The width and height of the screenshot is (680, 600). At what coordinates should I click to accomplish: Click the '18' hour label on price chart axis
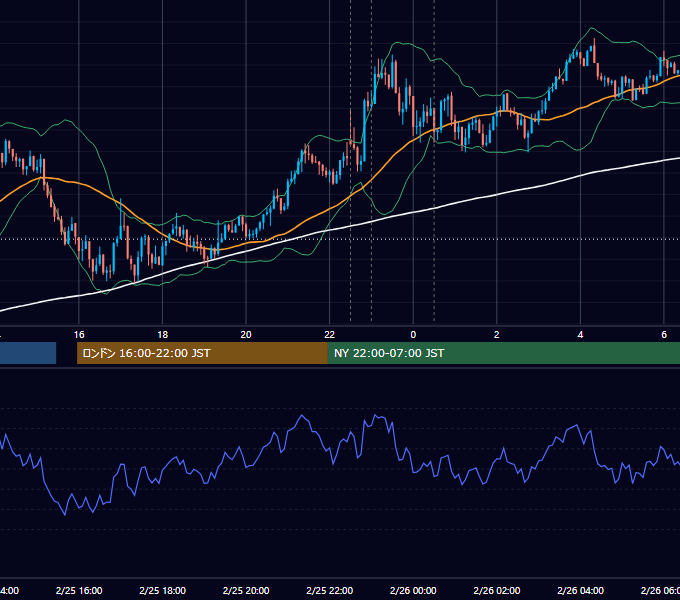click(163, 334)
